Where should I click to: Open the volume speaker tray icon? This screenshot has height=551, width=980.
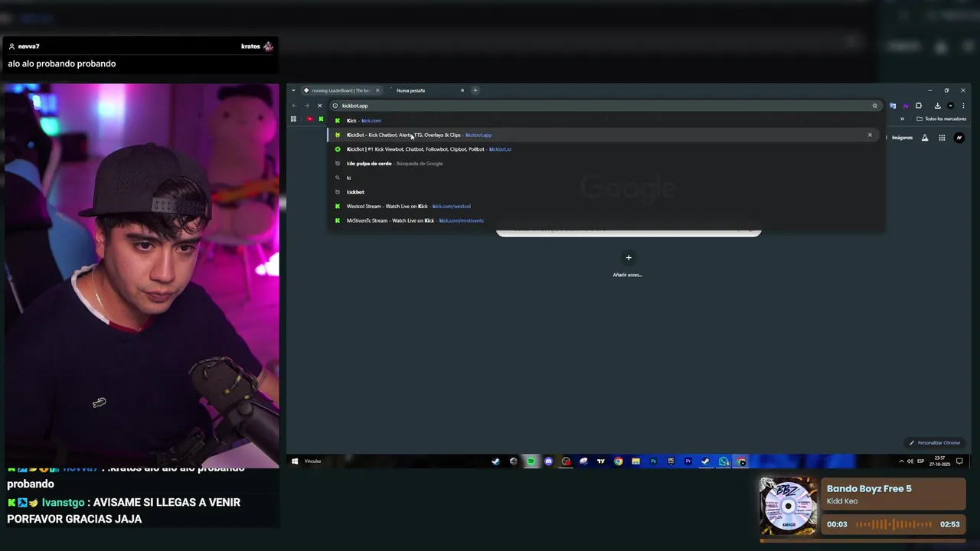(x=910, y=461)
